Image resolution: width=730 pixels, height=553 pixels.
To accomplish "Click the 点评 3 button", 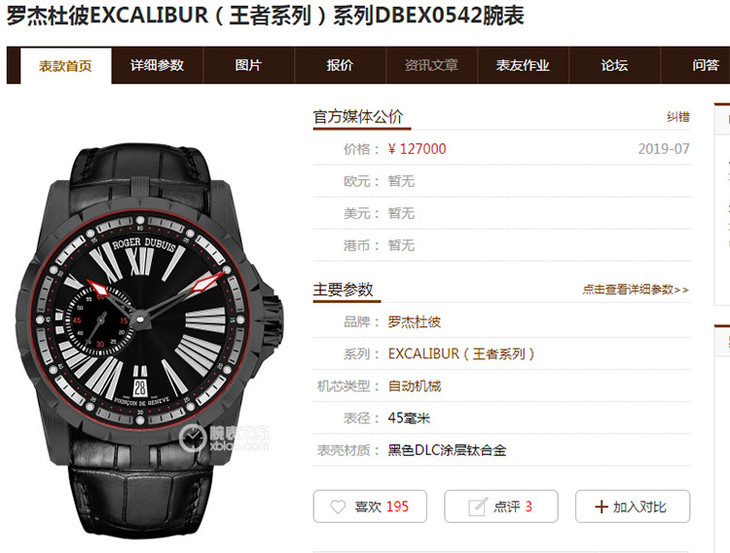I will (501, 506).
